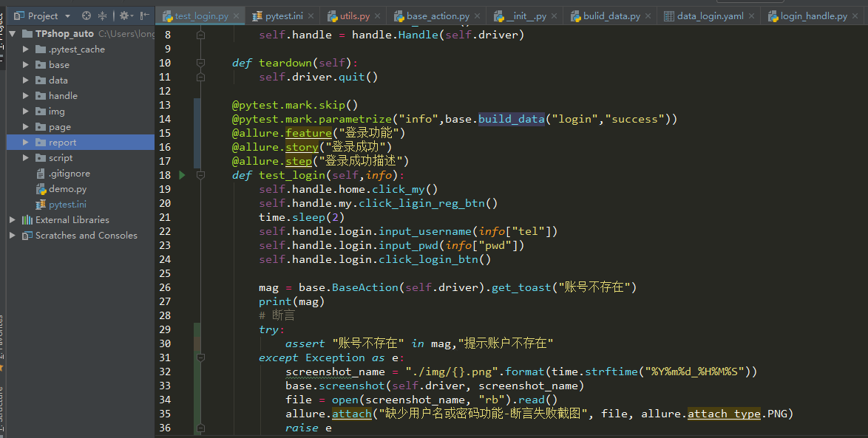The width and height of the screenshot is (868, 438).
Task: Select the data folder in tree
Action: tap(58, 81)
